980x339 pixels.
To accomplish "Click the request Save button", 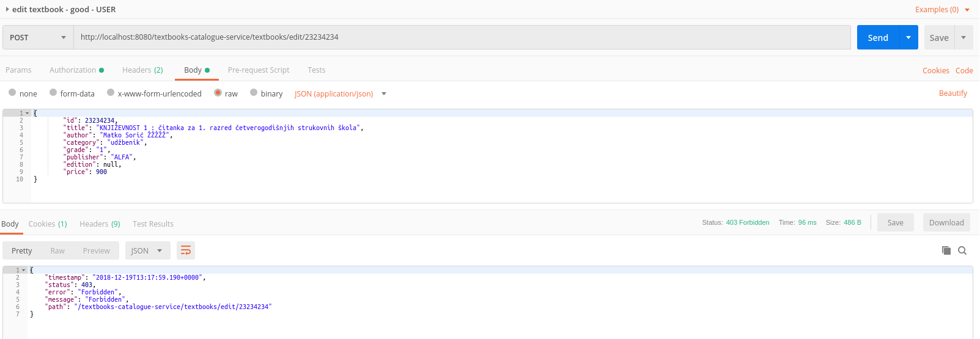I will (x=939, y=37).
